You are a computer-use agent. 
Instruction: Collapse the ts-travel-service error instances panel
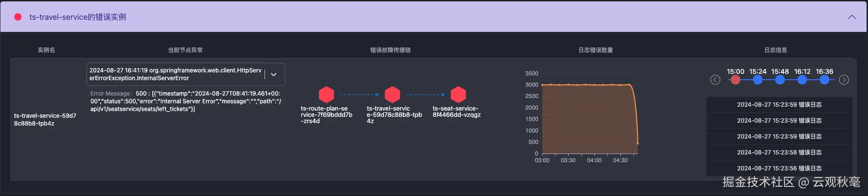852,17
